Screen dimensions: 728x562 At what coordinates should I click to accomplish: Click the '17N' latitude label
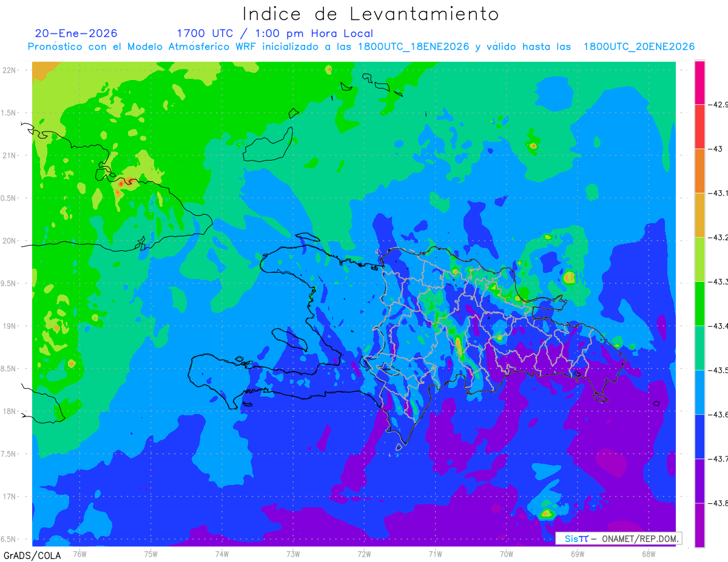point(10,497)
